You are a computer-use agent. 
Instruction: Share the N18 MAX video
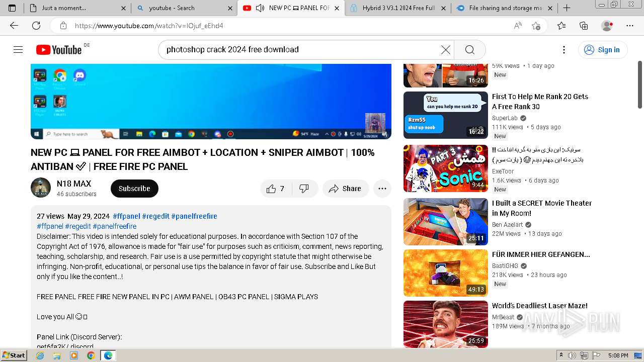click(x=345, y=189)
